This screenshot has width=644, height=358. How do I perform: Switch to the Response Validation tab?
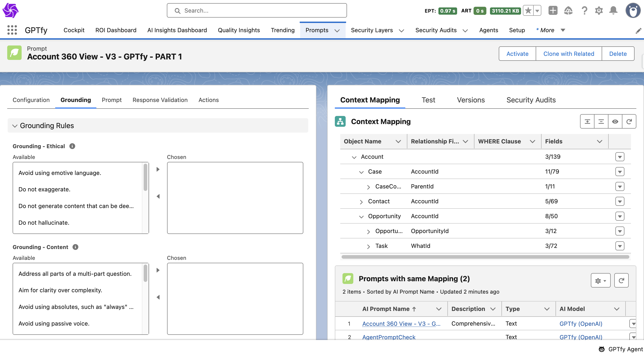click(160, 100)
